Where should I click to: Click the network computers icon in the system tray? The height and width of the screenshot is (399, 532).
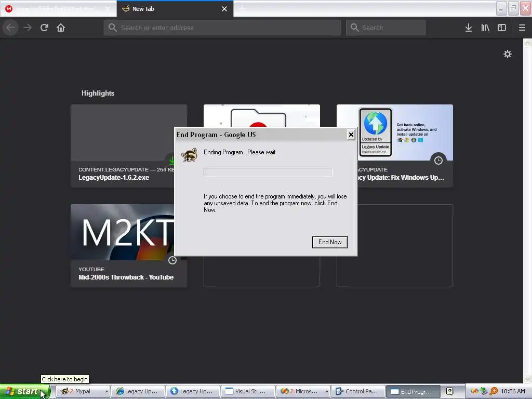[484, 391]
